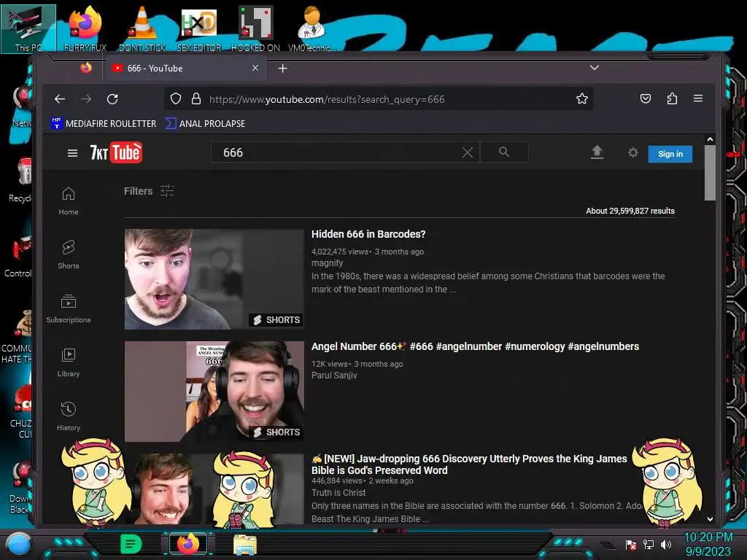Image resolution: width=747 pixels, height=560 pixels.
Task: Close the 666 - YouTube tab
Action: tap(255, 68)
